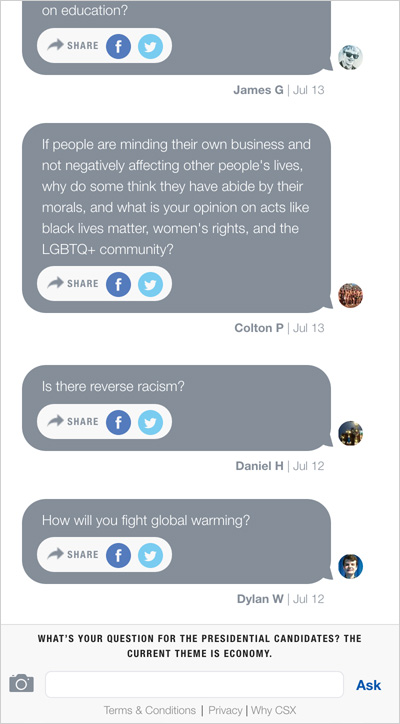Tweet the reverse racism question
This screenshot has width=400, height=724.
tap(151, 422)
